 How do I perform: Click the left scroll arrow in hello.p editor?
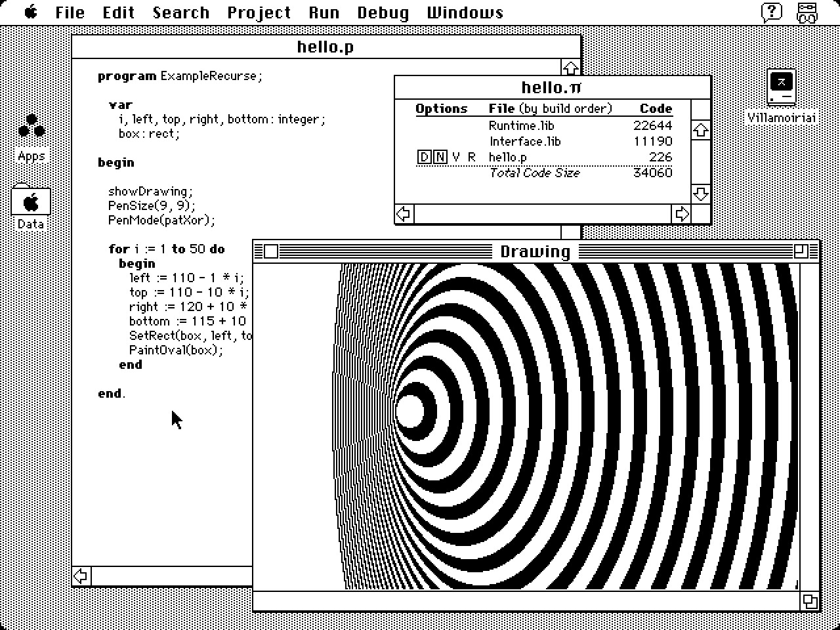[81, 576]
